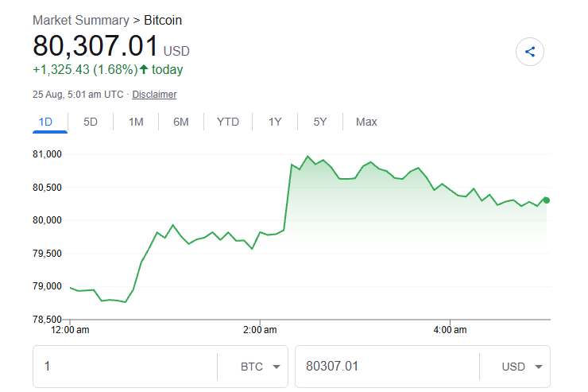
Task: Click the share icon button
Action: [x=529, y=52]
